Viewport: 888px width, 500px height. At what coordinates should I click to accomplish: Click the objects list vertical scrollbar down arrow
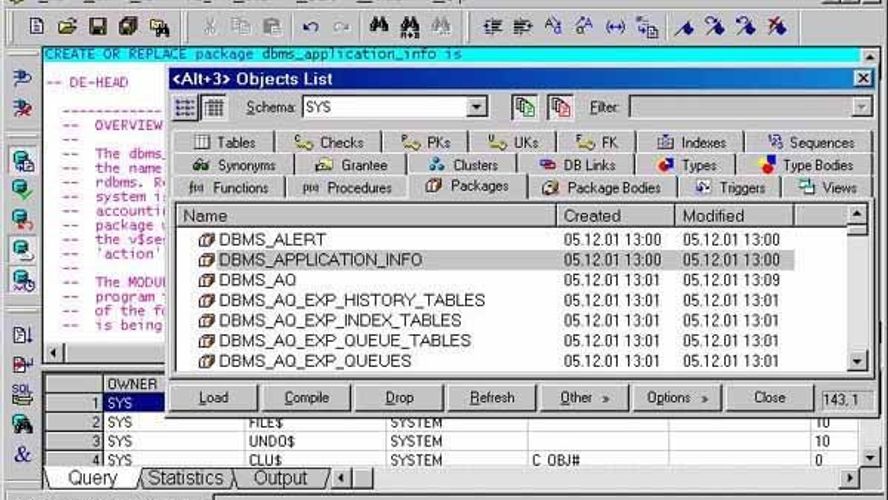point(857,361)
